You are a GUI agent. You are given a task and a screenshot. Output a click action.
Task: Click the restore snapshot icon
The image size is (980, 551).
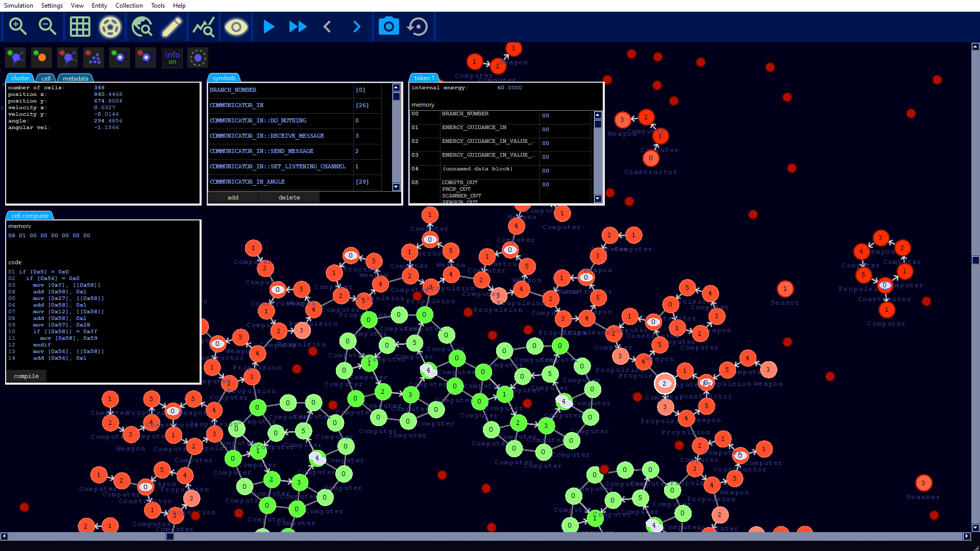coord(418,27)
